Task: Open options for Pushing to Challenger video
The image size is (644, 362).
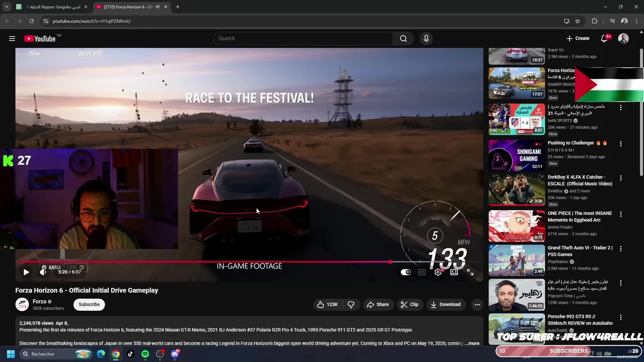Action: tap(620, 144)
